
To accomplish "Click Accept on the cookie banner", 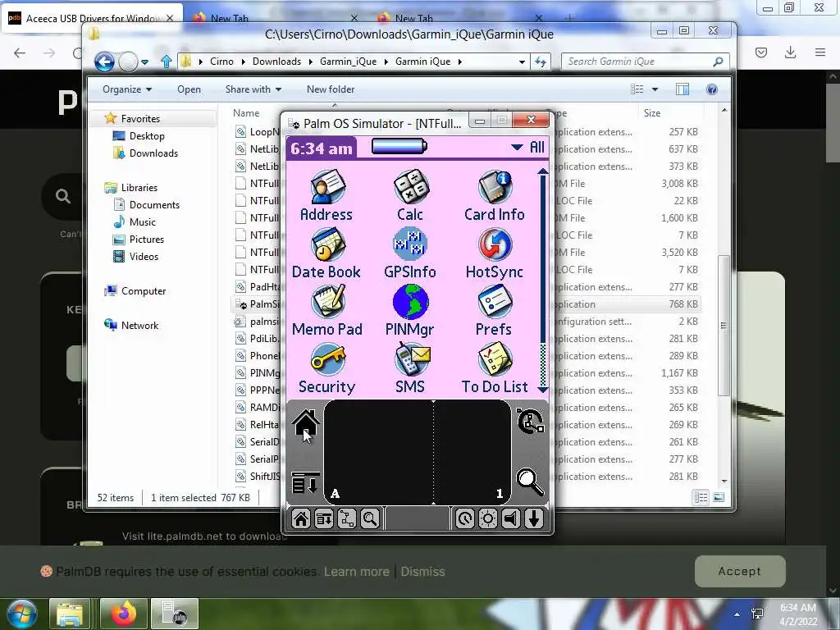I will click(740, 572).
